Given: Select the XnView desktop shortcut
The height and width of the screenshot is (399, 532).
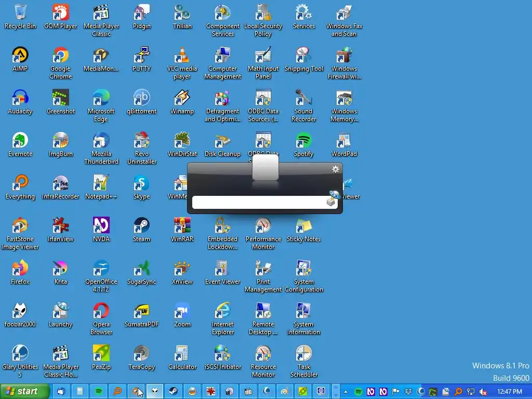Looking at the screenshot, I should click(182, 272).
